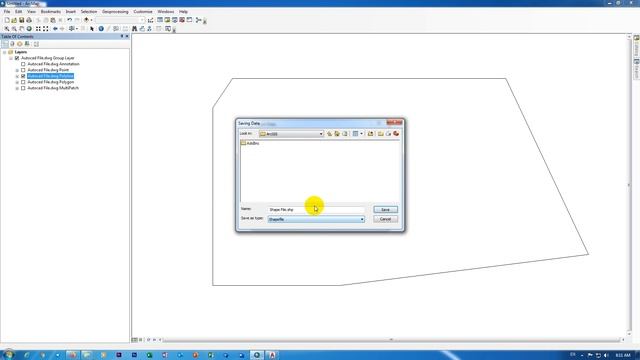Select the Zoom In tool
The image size is (640, 360).
coord(7,29)
